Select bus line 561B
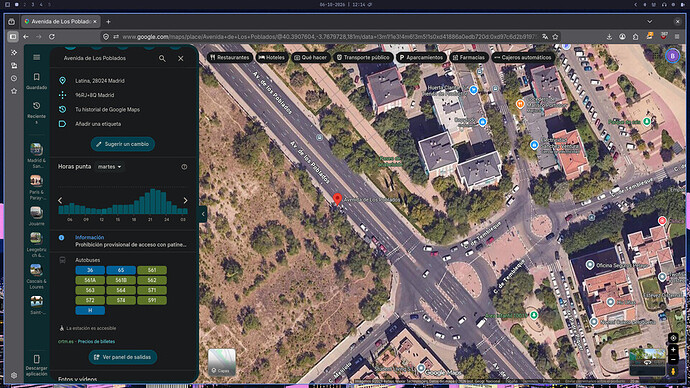This screenshot has width=690, height=388. [x=121, y=280]
